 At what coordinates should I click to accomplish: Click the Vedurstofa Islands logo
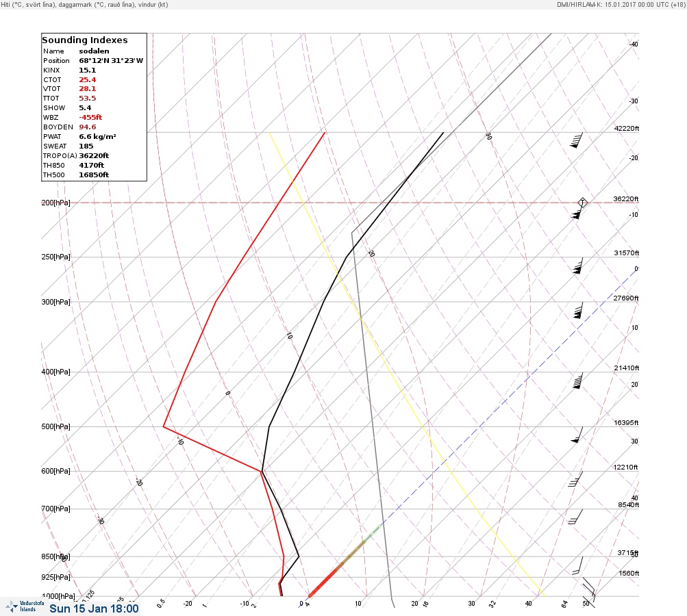pyautogui.click(x=25, y=606)
